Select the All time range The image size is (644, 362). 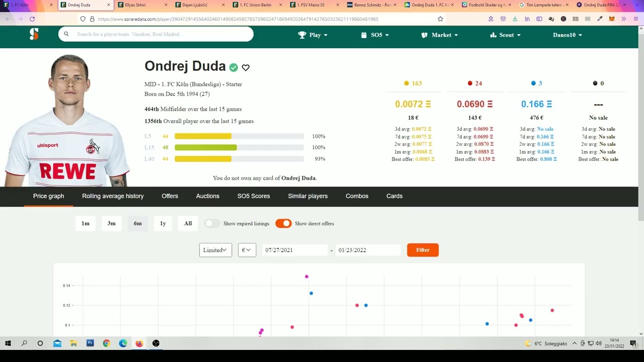188,223
